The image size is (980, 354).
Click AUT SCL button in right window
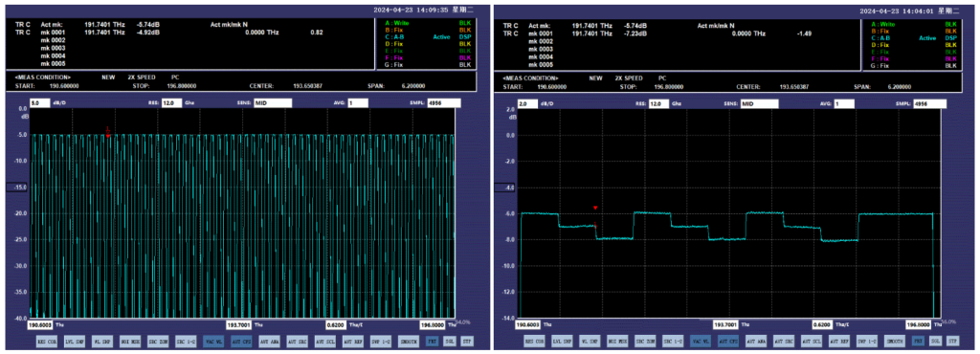(x=812, y=342)
